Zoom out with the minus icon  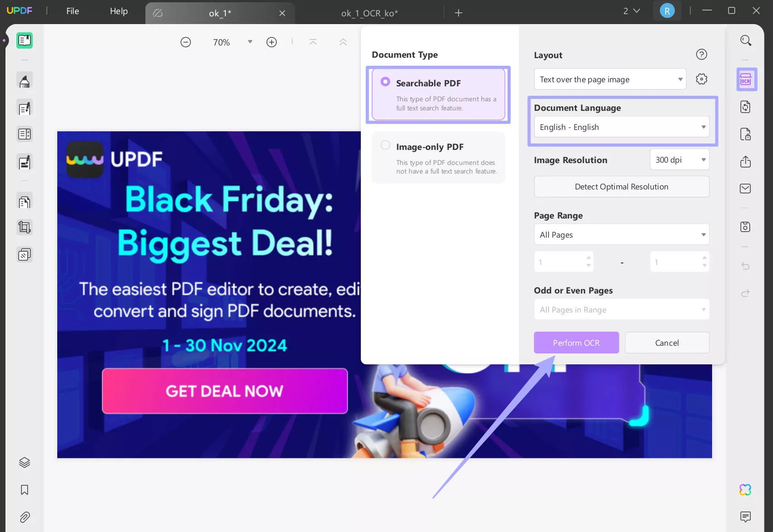click(x=185, y=42)
